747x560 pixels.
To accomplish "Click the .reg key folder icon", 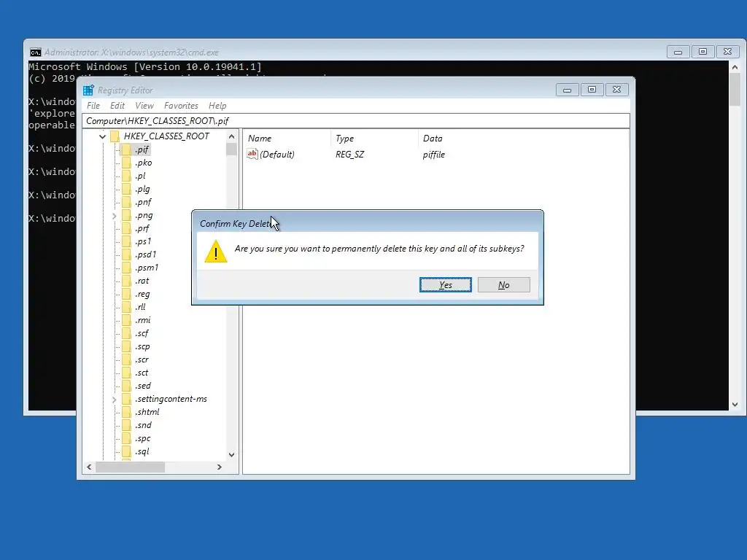I will 126,295.
